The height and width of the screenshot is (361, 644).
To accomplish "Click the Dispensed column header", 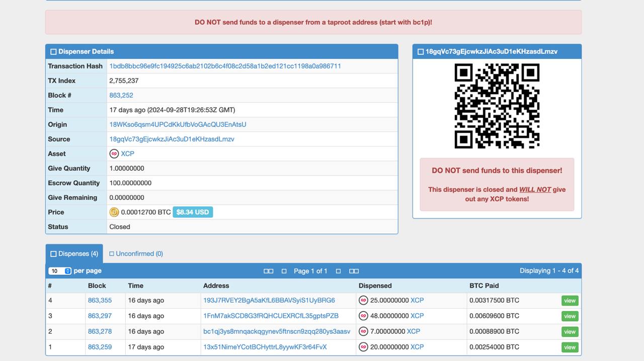I will tap(375, 285).
